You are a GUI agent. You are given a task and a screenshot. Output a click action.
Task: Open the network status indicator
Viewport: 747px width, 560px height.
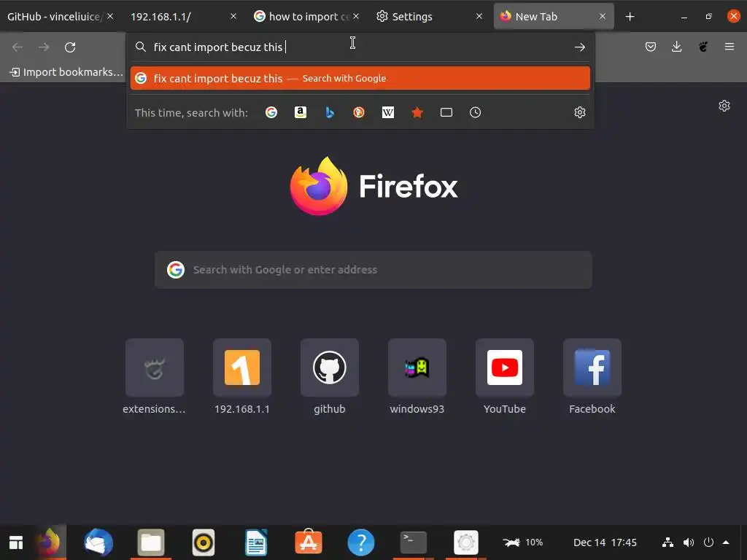(668, 542)
